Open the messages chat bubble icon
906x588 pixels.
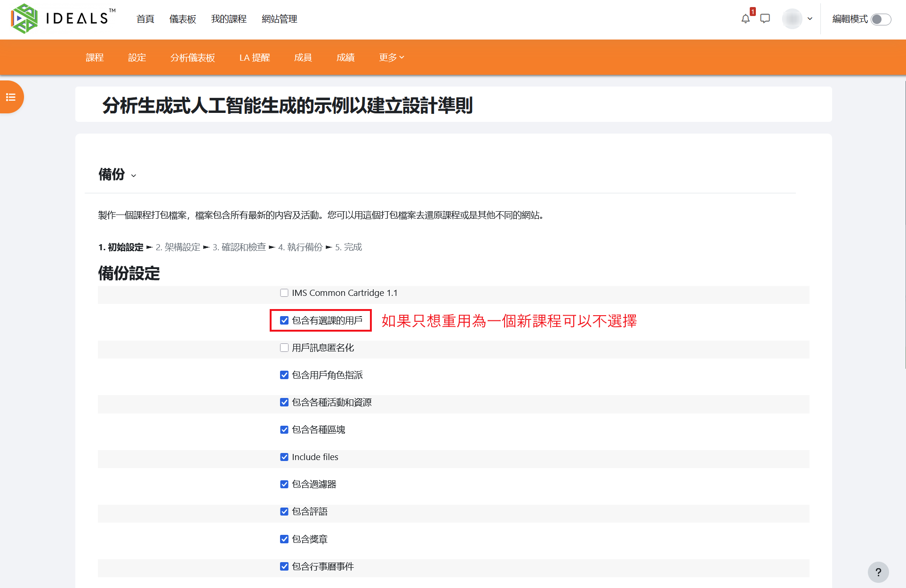(765, 19)
